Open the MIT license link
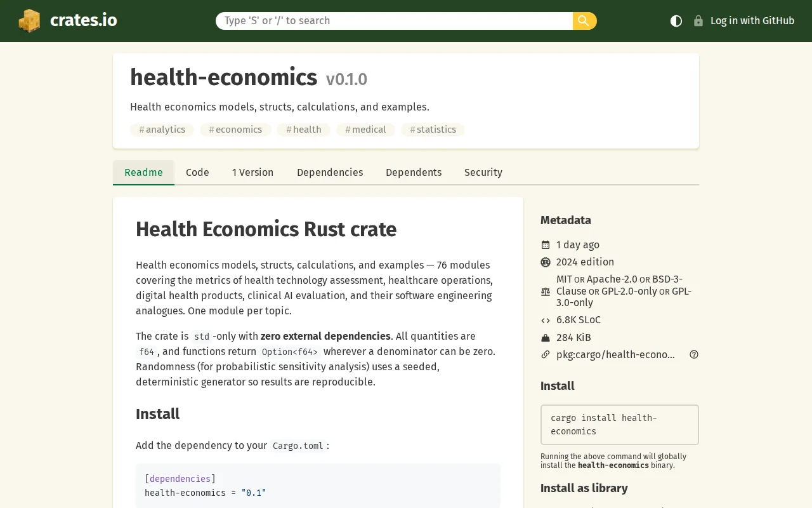Screen dimensions: 812x508 [564, 279]
